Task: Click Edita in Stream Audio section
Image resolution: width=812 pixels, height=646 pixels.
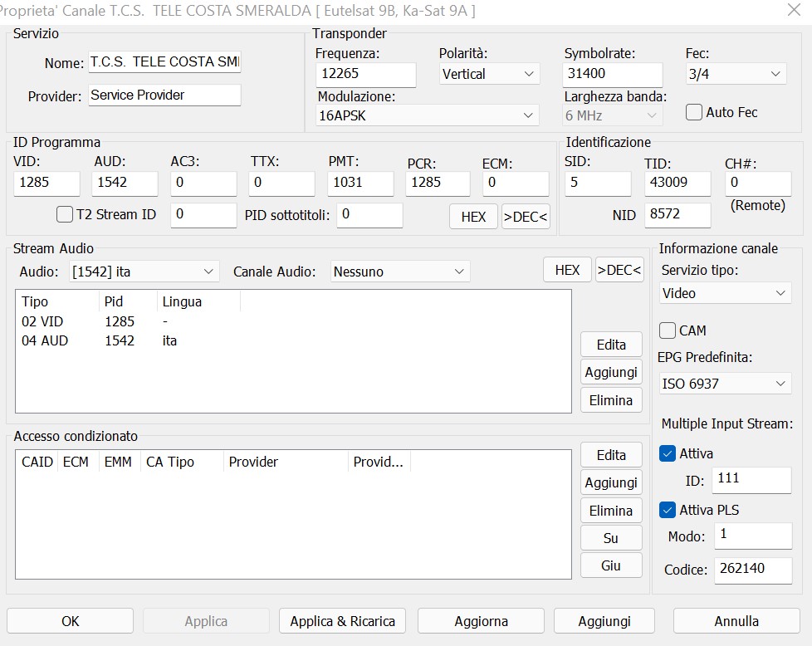Action: pos(611,345)
